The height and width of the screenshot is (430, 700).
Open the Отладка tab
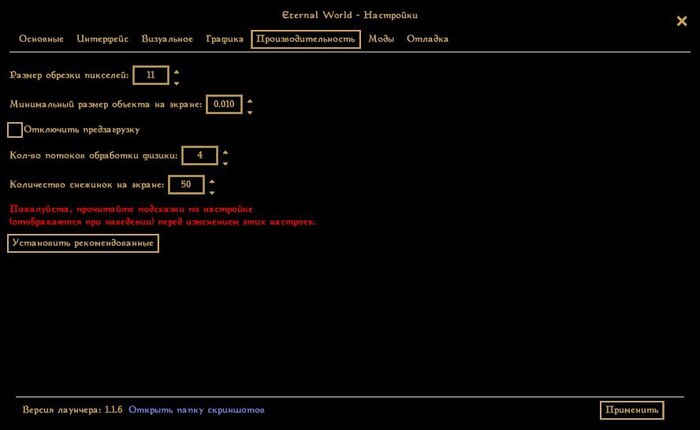pos(427,39)
